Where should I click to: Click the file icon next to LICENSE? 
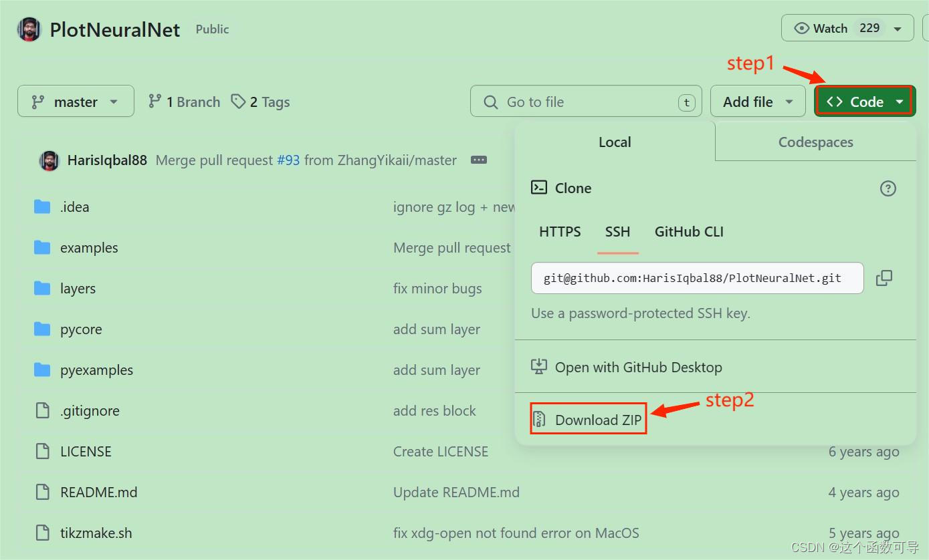pyautogui.click(x=43, y=452)
